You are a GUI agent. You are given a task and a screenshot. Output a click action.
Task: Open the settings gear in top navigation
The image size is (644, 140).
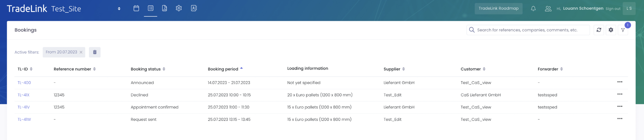click(179, 8)
